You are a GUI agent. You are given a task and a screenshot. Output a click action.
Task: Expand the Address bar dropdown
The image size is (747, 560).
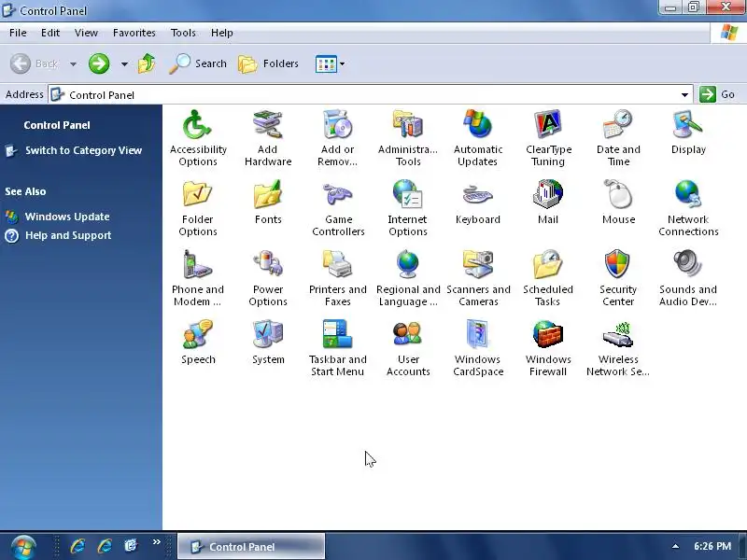[x=684, y=95]
